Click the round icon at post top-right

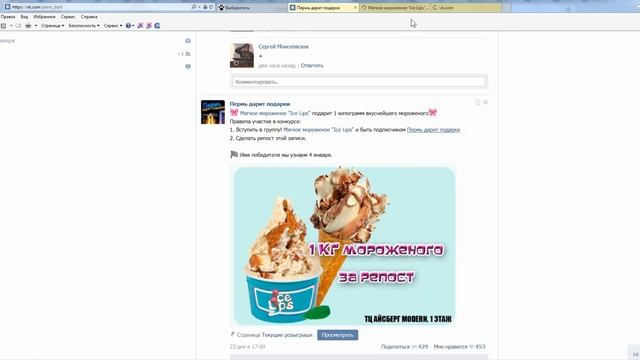pyautogui.click(x=477, y=102)
